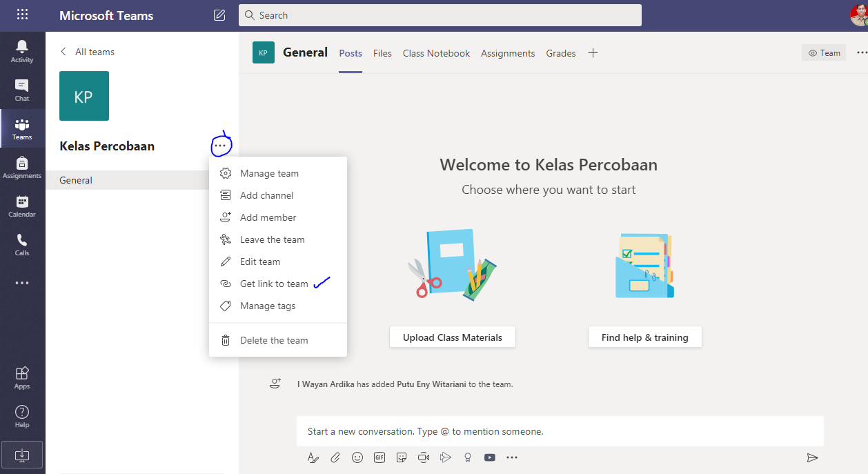The height and width of the screenshot is (474, 868).
Task: Start a new chat using compose icon
Action: pos(219,14)
